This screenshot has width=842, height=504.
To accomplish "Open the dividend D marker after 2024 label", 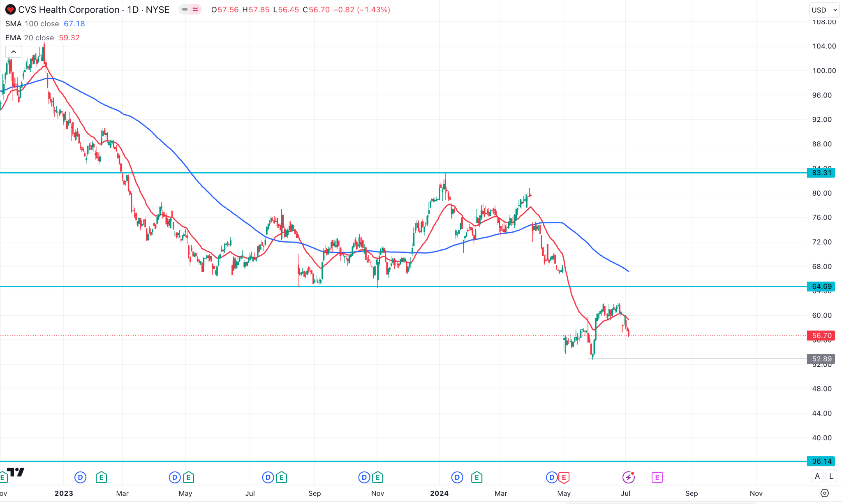I will coord(457,477).
